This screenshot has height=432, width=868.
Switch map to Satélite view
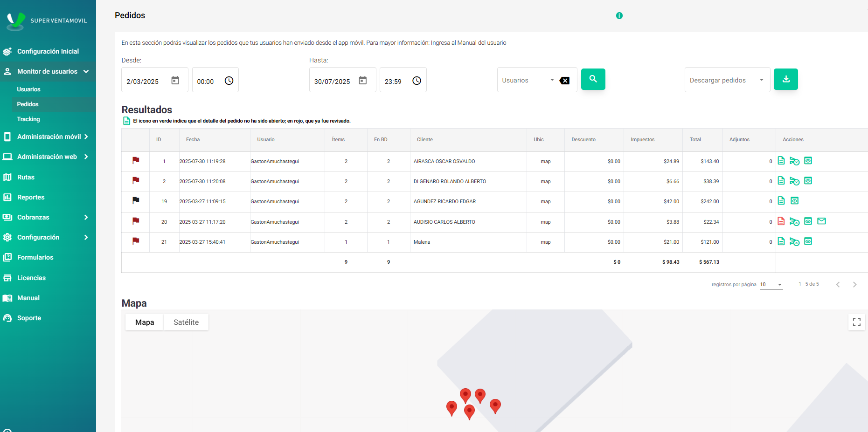pyautogui.click(x=186, y=322)
